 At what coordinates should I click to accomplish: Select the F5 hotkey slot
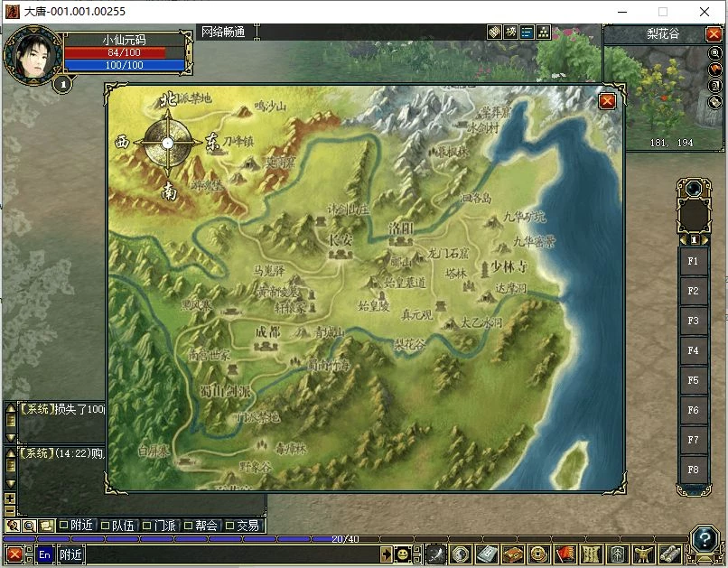pos(693,380)
